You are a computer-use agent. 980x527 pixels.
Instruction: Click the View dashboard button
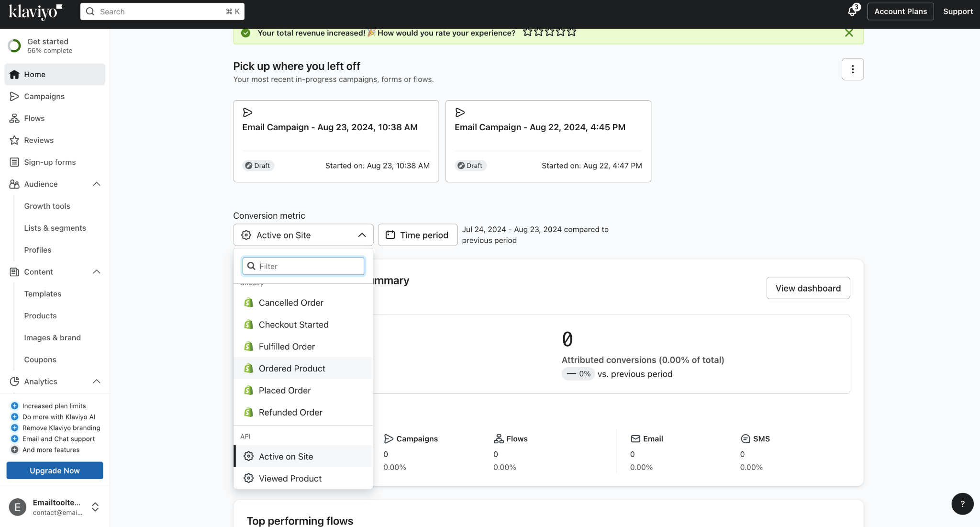(x=808, y=288)
